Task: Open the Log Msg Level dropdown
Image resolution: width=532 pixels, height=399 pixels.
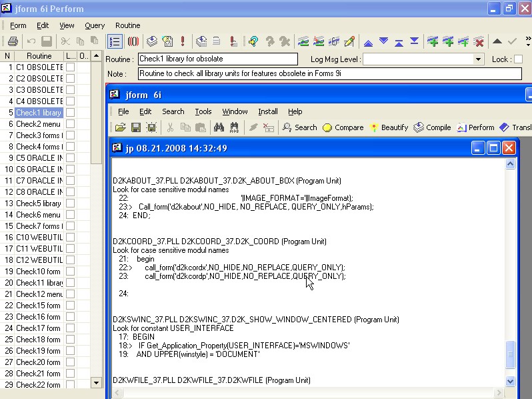Action: point(478,59)
